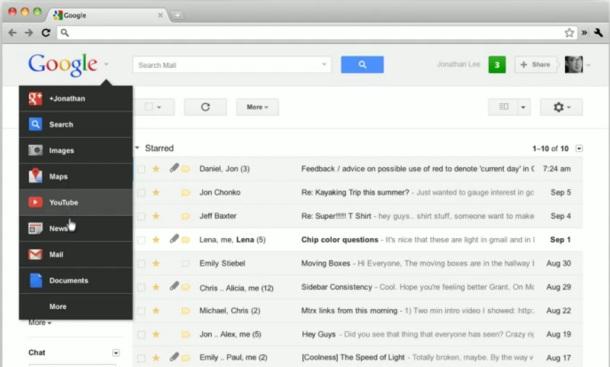This screenshot has height=367, width=610.
Task: Select Maps in the Google menu
Action: click(76, 176)
